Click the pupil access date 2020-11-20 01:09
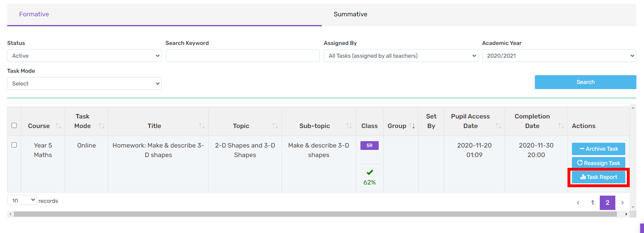The image size is (644, 233). [474, 150]
